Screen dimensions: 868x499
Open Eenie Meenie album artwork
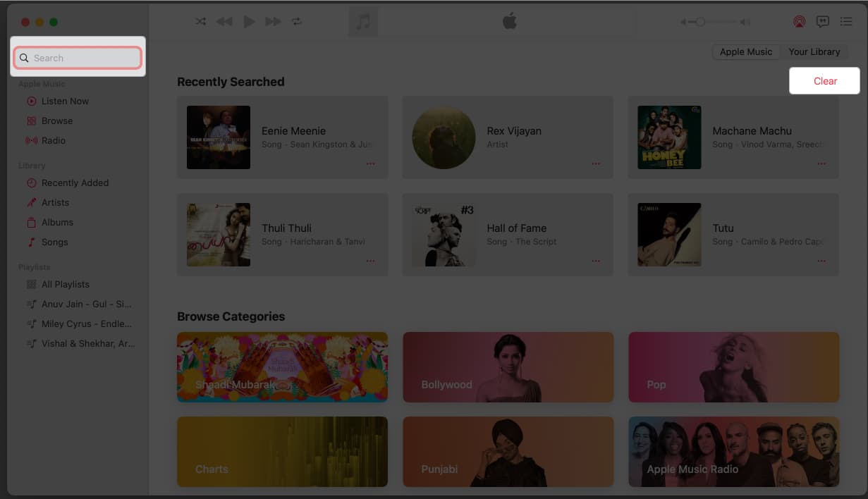coord(219,137)
